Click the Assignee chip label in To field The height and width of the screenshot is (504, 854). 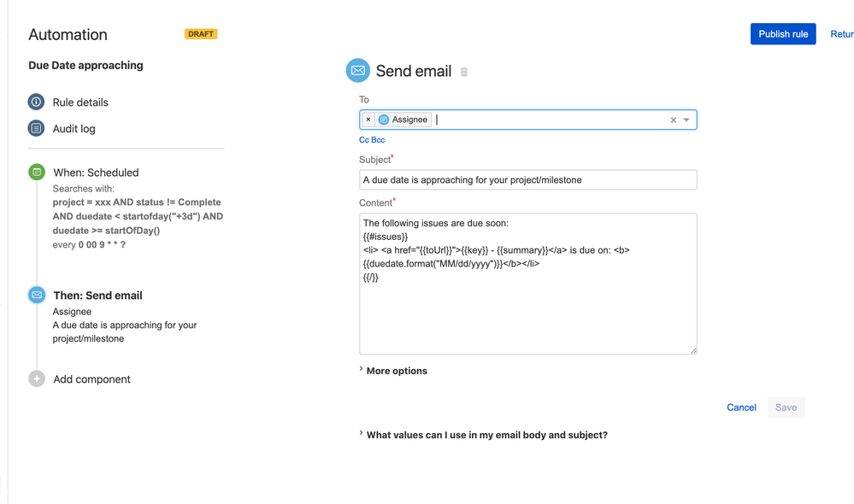tap(409, 120)
